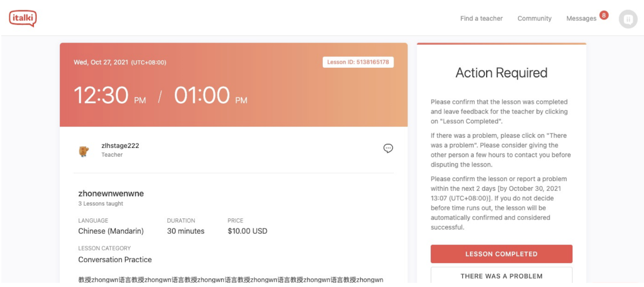Screen dimensions: 644x287
Task: Click the zhonewnwenwne lesson title
Action: click(x=111, y=193)
